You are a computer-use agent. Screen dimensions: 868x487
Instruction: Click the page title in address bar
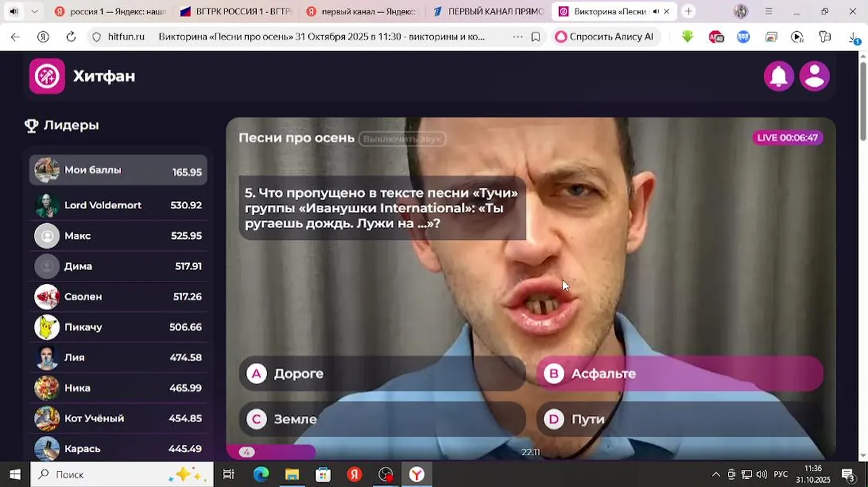point(322,37)
